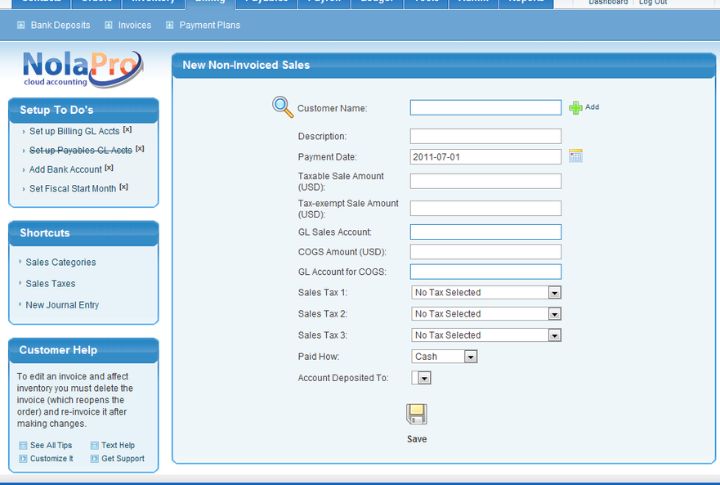Click the GL Sales Account field
The width and height of the screenshot is (720, 485).
pos(485,232)
